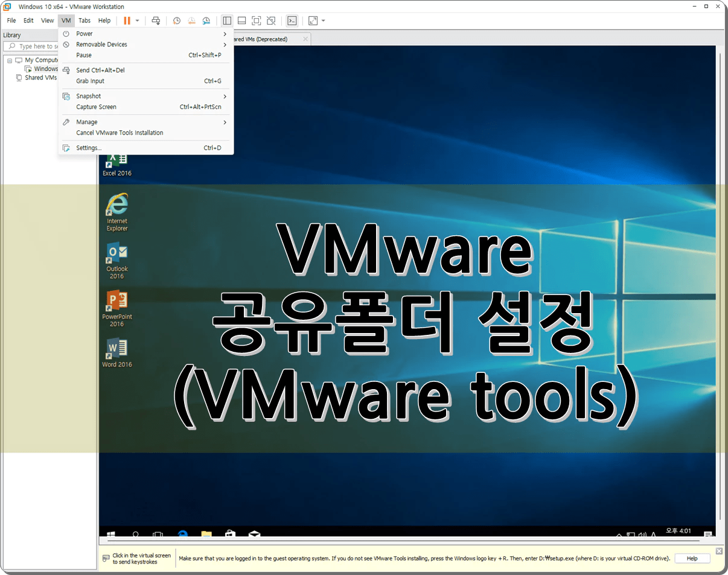The width and height of the screenshot is (728, 575).
Task: Open Edge from the guest taskbar
Action: [x=182, y=535]
